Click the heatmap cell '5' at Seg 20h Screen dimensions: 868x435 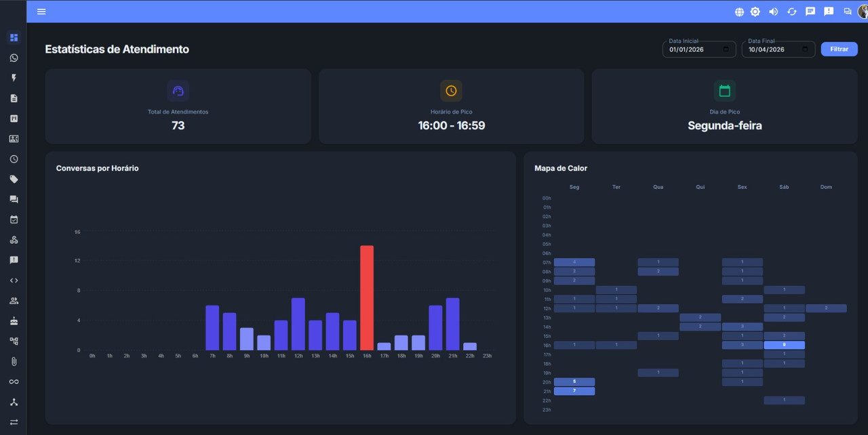pyautogui.click(x=574, y=381)
